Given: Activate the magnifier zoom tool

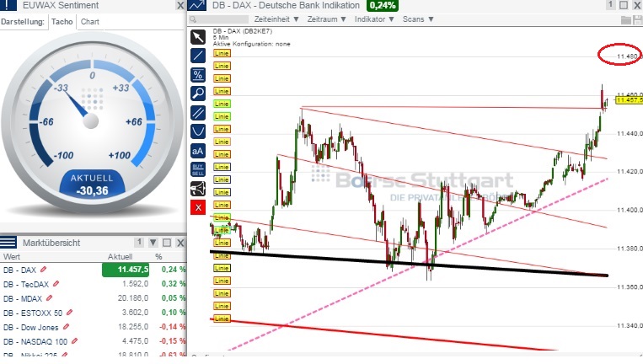Looking at the screenshot, I should [x=198, y=94].
